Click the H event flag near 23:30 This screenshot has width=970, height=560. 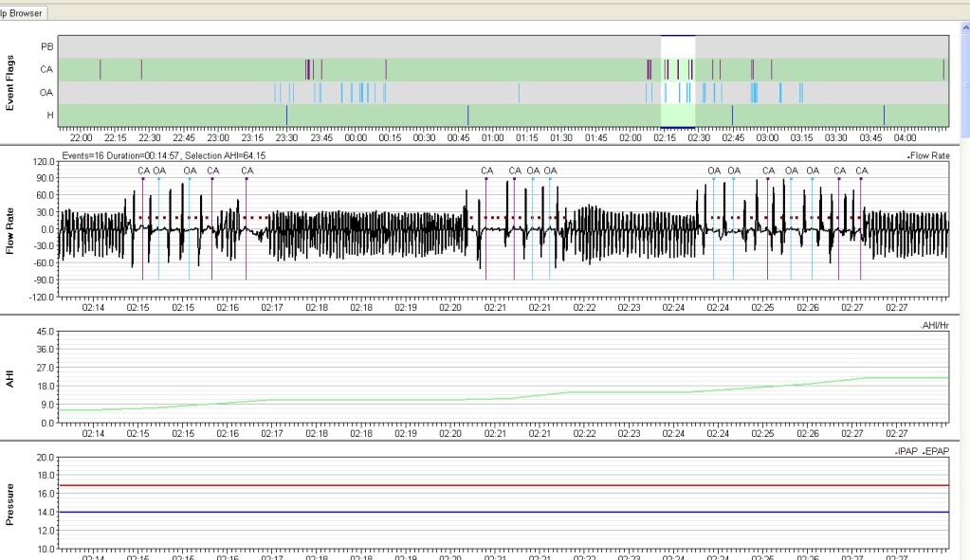click(x=286, y=115)
